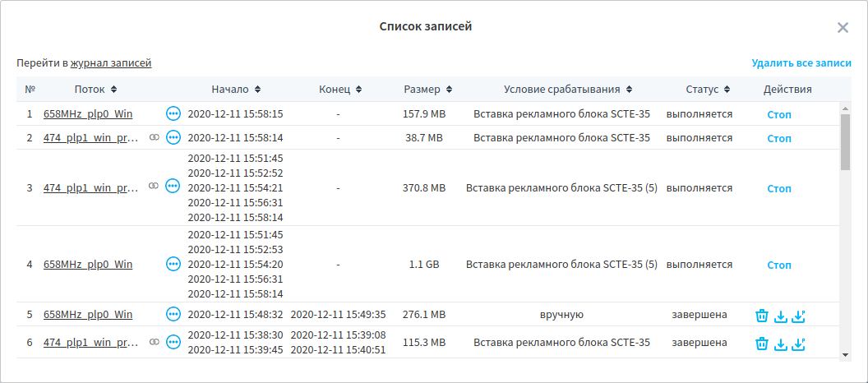Download recording number 5
The width and height of the screenshot is (868, 383).
[x=781, y=316]
